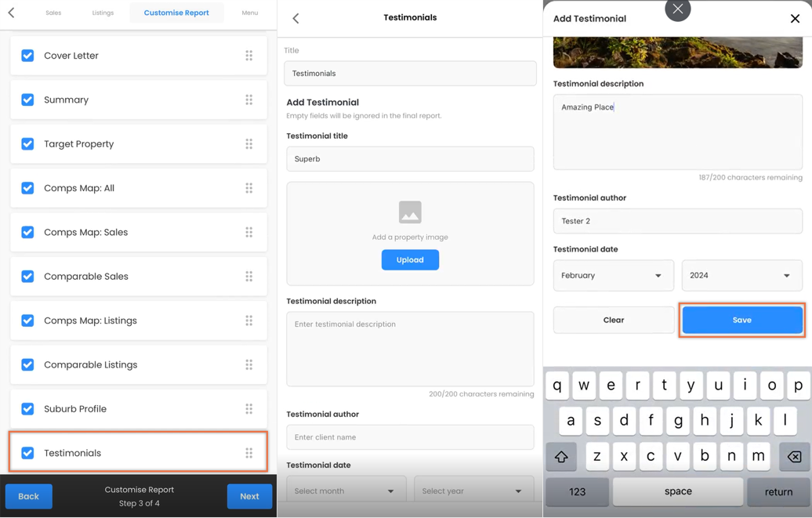The image size is (812, 518).
Task: Open the February month dropdown
Action: (614, 276)
